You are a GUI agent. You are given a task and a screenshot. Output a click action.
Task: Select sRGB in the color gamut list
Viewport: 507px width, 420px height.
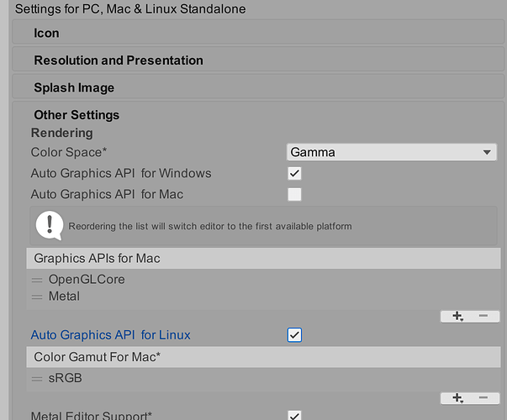click(x=65, y=379)
